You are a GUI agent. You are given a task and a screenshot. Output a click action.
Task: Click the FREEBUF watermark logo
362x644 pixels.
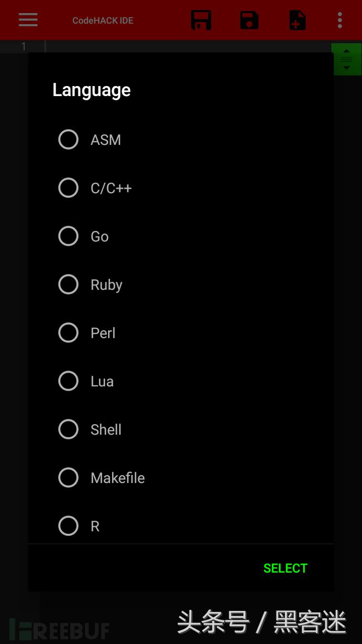pyautogui.click(x=59, y=629)
